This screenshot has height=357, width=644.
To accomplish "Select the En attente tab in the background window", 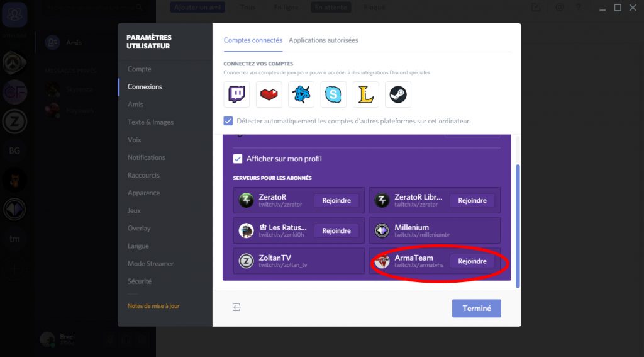I will pyautogui.click(x=331, y=8).
